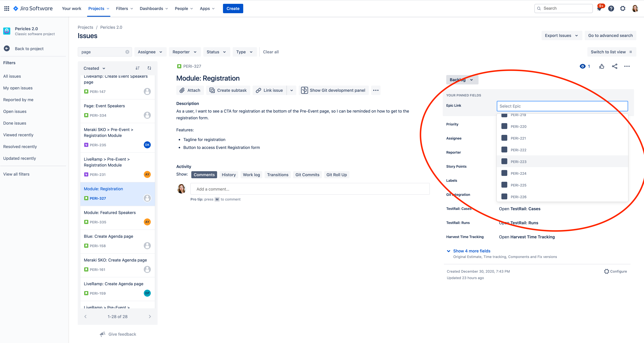Click the Add a comment field
Viewport: 644px width, 343px height.
click(310, 189)
